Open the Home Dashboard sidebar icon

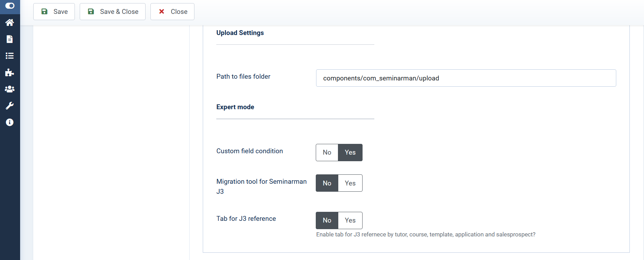10,23
